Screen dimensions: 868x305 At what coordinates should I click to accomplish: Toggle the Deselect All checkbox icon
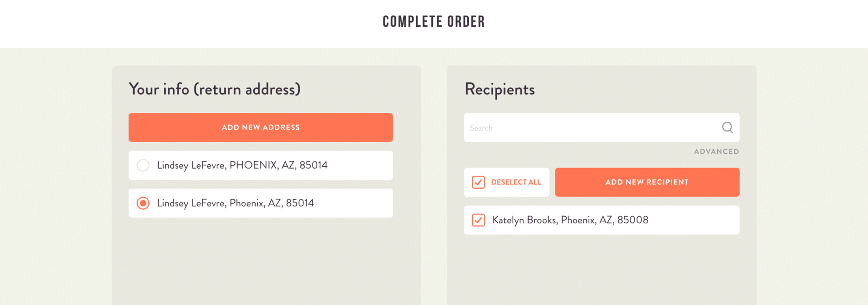[x=478, y=182]
